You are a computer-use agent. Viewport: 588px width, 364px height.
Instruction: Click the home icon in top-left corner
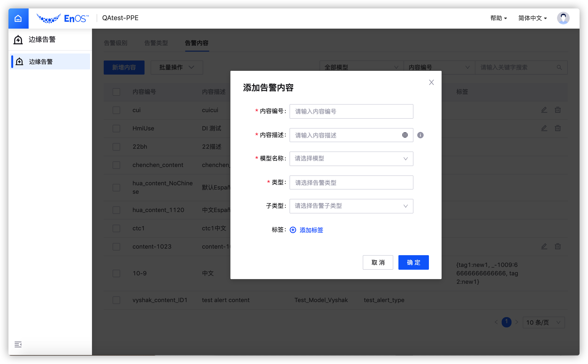click(18, 19)
